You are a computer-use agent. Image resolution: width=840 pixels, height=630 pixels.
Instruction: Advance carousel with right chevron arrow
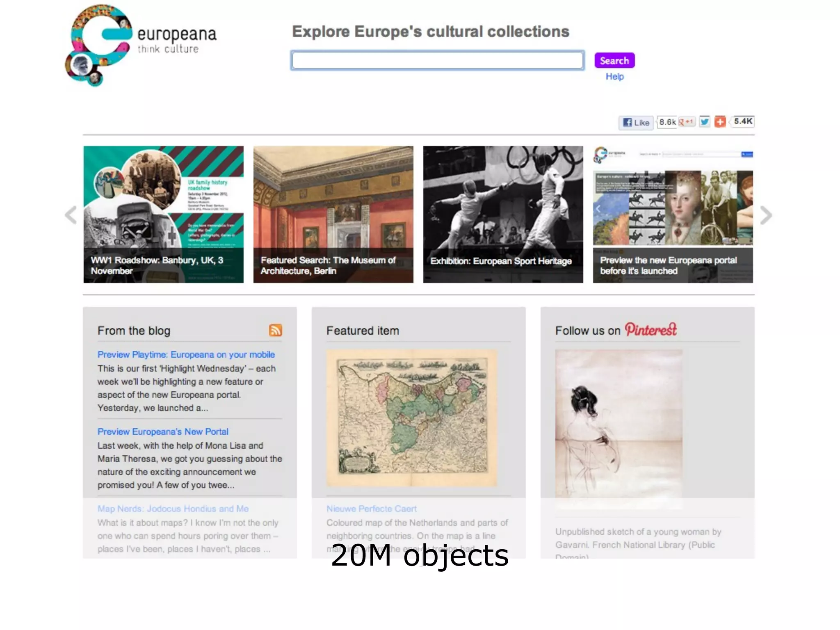tap(765, 215)
